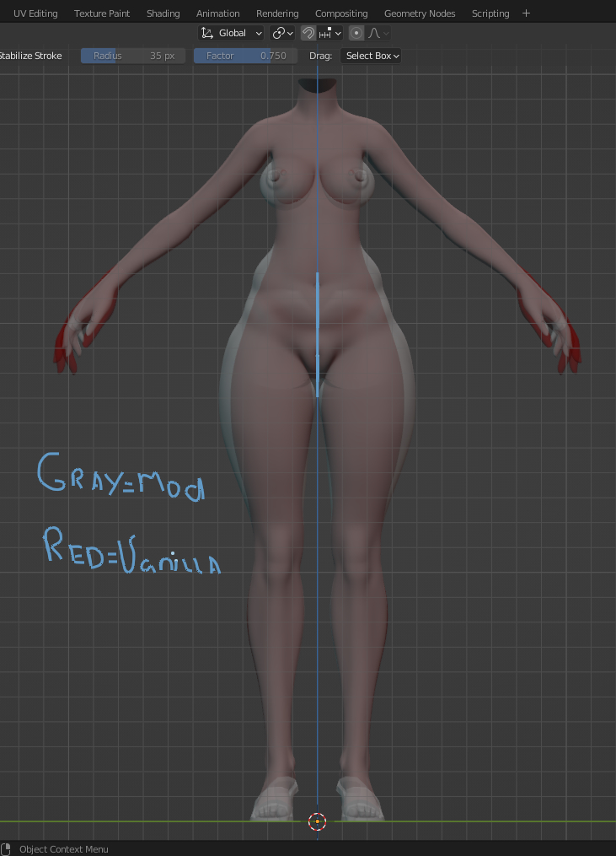Open the Compositing workspace tab
The width and height of the screenshot is (616, 856).
(x=341, y=13)
